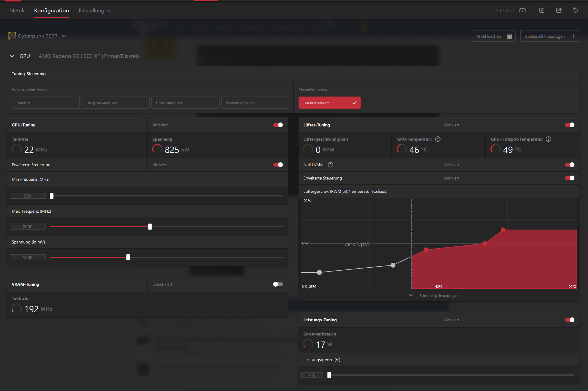Click the Stresstest gauge icon
Viewport: 588px width, 391px height.
click(522, 10)
